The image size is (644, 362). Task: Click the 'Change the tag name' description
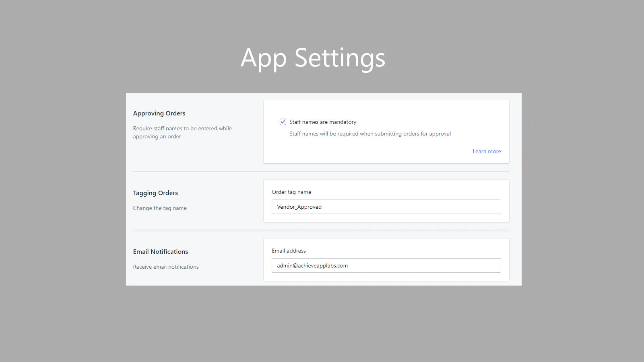[x=160, y=208]
